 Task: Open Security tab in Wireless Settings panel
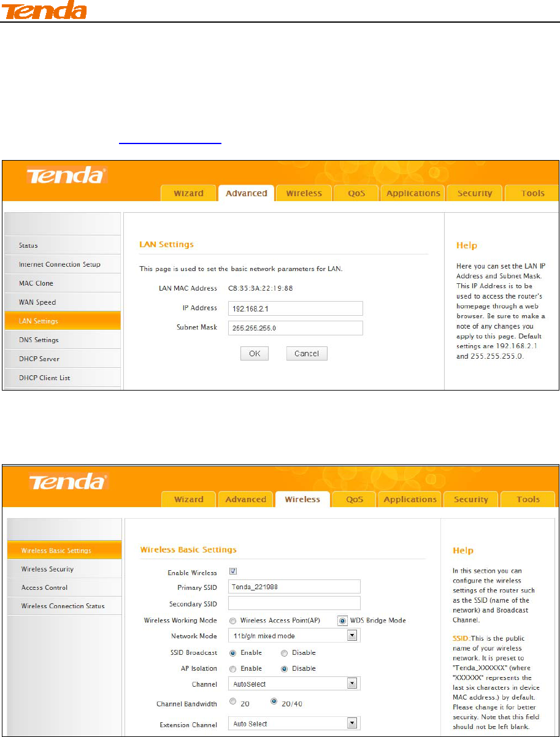[470, 499]
